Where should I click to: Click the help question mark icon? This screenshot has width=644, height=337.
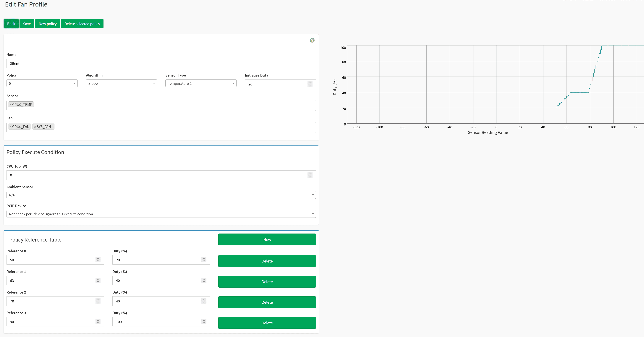(312, 40)
